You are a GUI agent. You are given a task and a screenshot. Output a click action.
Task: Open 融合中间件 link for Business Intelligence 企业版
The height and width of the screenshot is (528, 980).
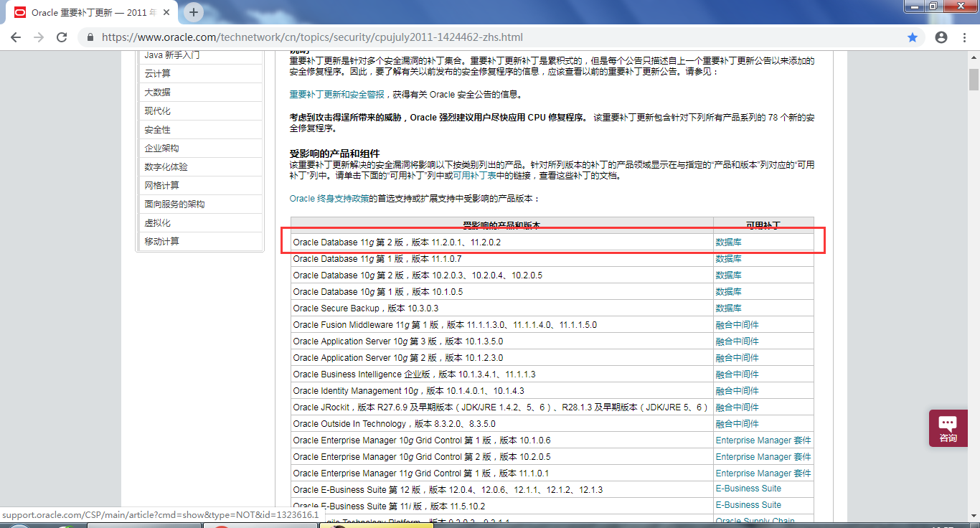click(x=738, y=374)
